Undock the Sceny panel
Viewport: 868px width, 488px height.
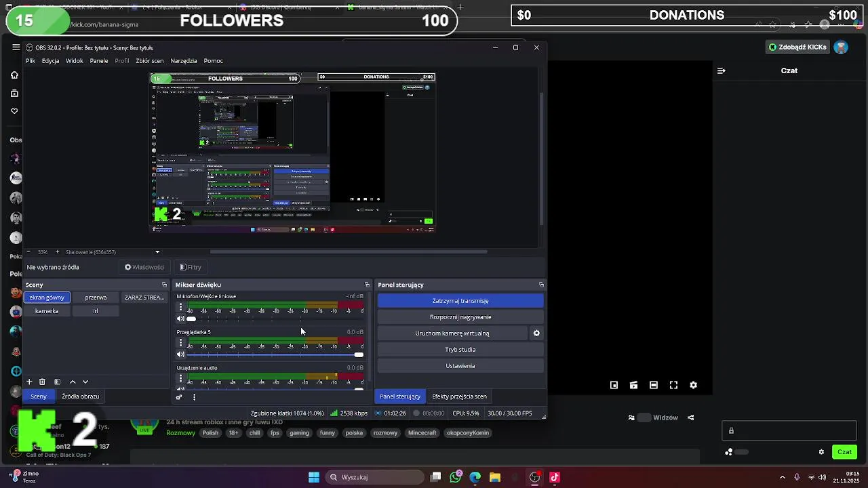164,285
